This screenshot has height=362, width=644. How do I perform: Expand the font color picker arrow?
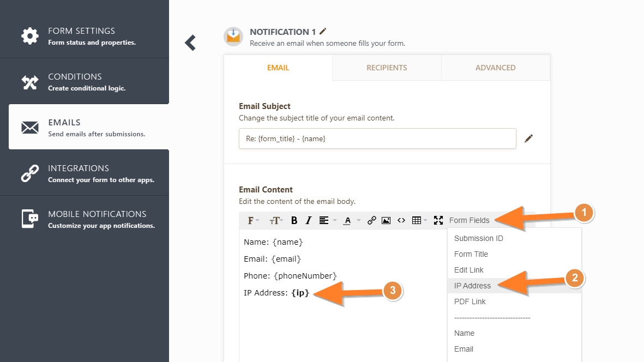click(x=359, y=221)
